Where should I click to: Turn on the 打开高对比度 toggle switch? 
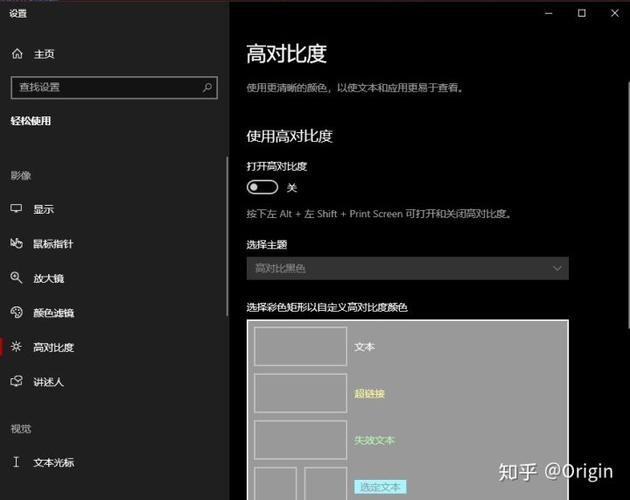(x=262, y=187)
